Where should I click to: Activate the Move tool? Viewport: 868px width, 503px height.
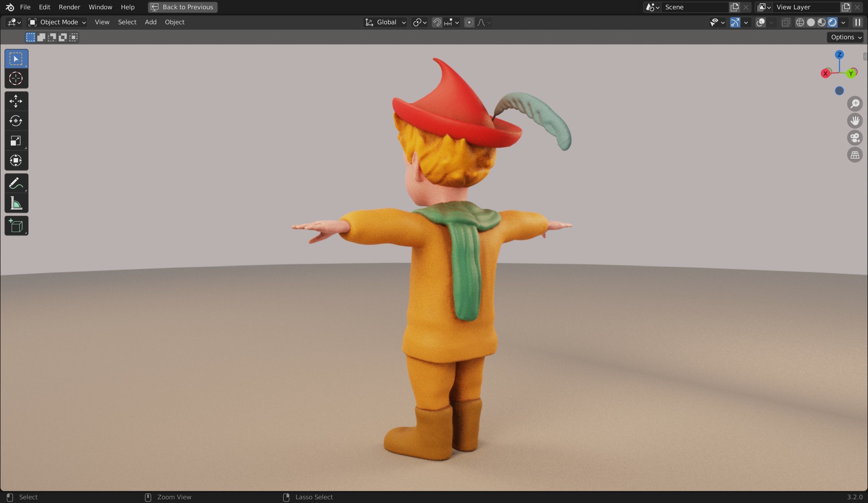tap(16, 101)
